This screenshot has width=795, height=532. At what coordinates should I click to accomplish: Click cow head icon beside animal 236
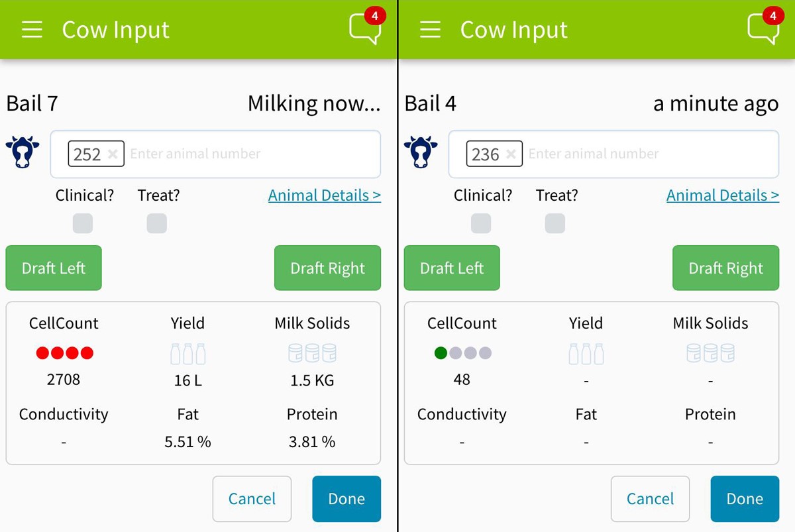[x=421, y=152]
